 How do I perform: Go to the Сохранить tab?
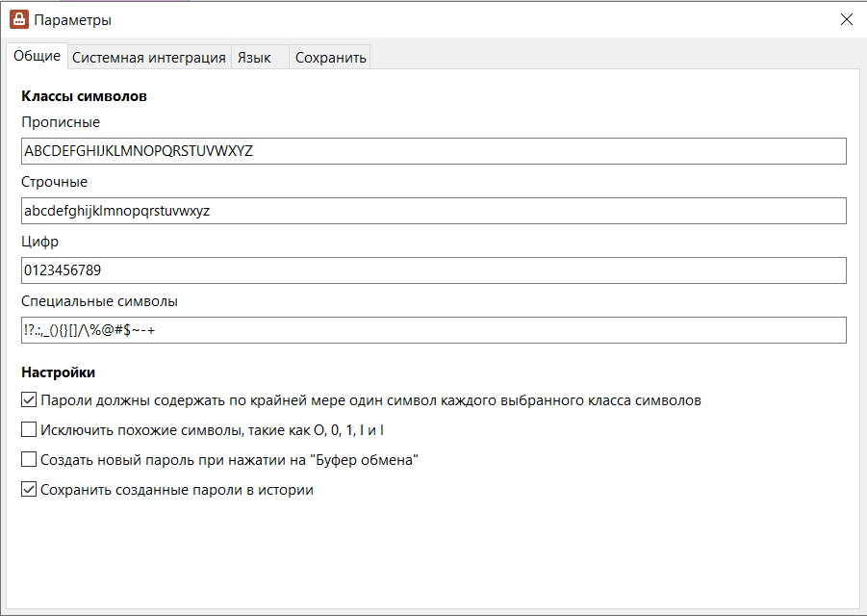click(331, 58)
